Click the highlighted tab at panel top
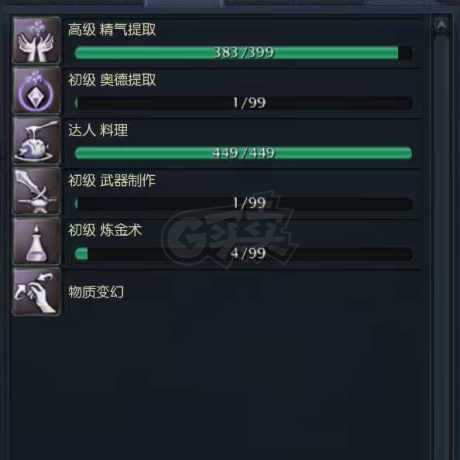Viewport: 460px width, 460px height. (184, 3)
